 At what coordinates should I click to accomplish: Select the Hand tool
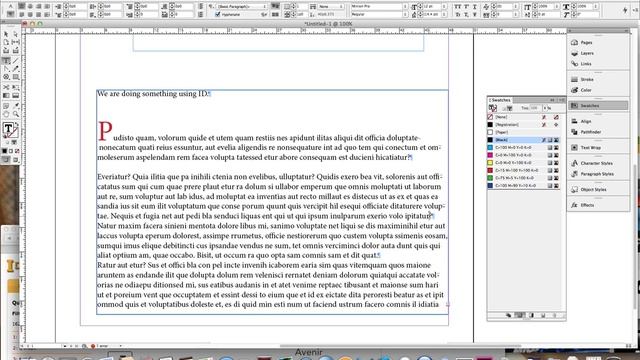(x=6, y=115)
